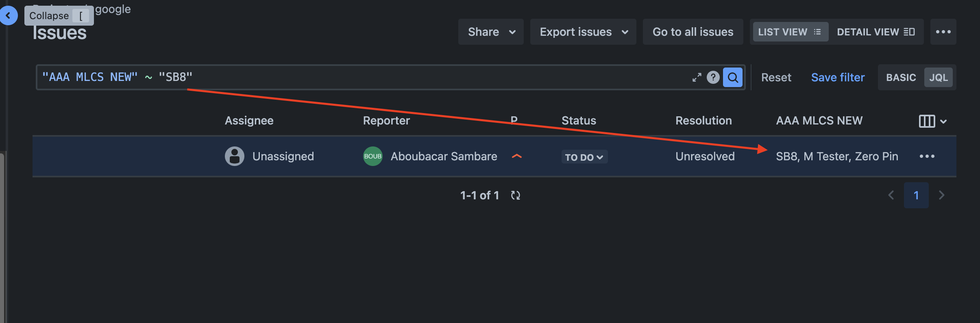Switch to List View
The image size is (980, 323).
[x=789, y=32]
